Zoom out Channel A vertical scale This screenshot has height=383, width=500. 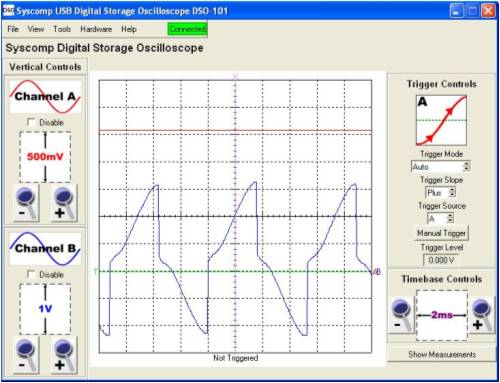(26, 203)
